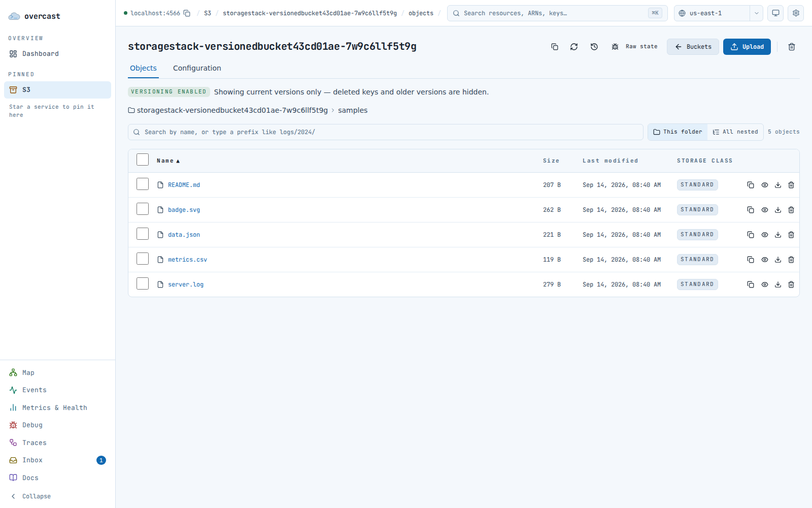Image resolution: width=812 pixels, height=508 pixels.
Task: Sort by the Name column header
Action: (168, 161)
